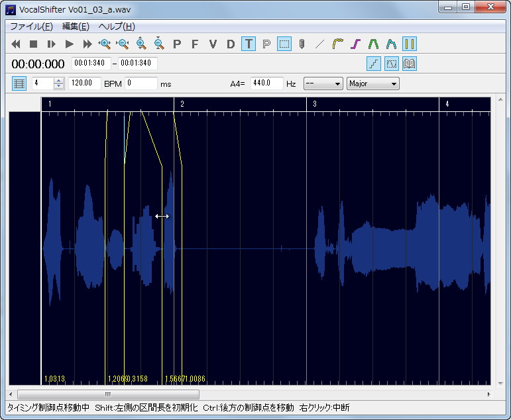Click the status text タイミング制御点移動中
511x420 pixels.
(x=48, y=407)
